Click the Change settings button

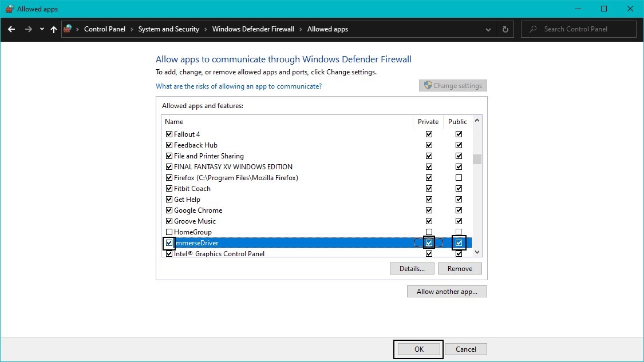(453, 85)
